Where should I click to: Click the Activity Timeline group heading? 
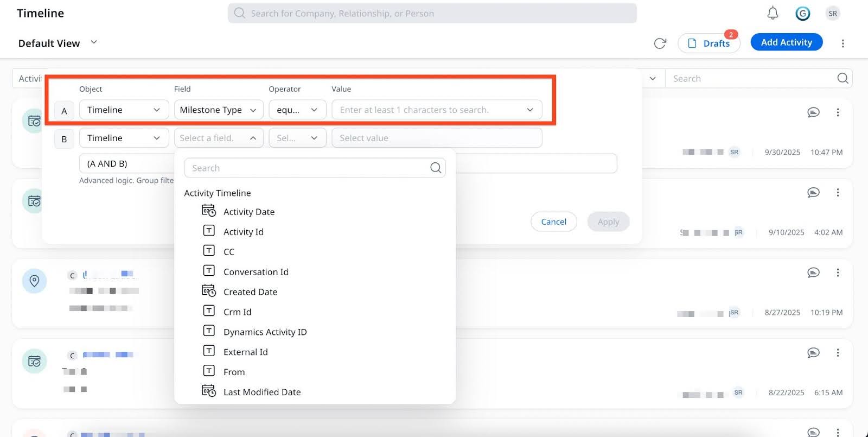pos(218,193)
